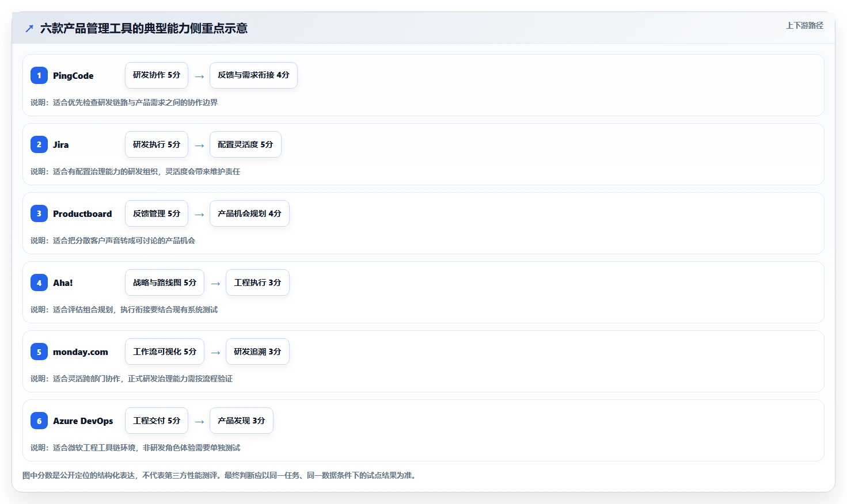The width and height of the screenshot is (847, 504).
Task: Select the 工程交付 5分 chip
Action: 157,421
